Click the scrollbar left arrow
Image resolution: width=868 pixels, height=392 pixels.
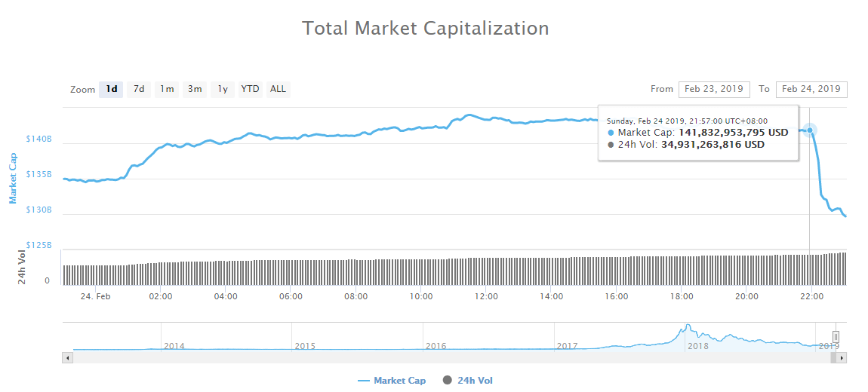pos(68,358)
